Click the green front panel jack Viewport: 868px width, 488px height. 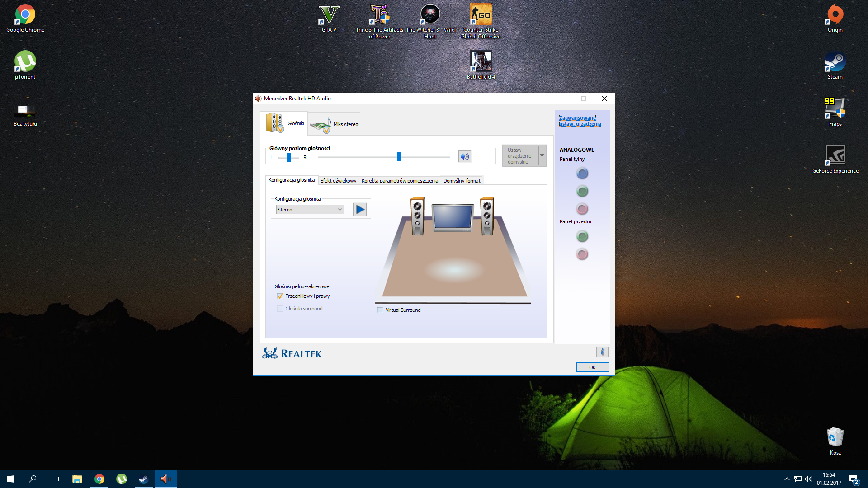(582, 236)
